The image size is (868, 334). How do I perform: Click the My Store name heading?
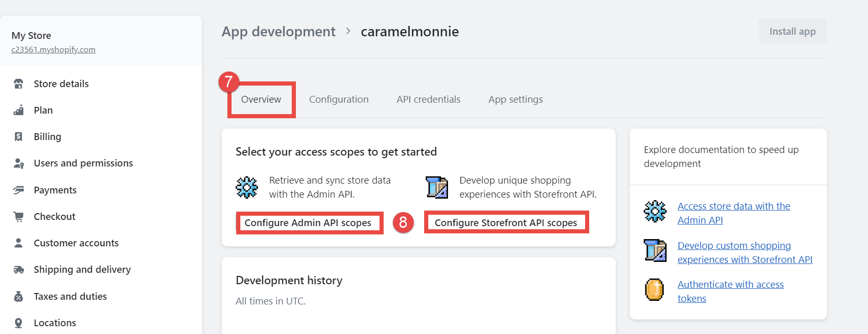31,35
